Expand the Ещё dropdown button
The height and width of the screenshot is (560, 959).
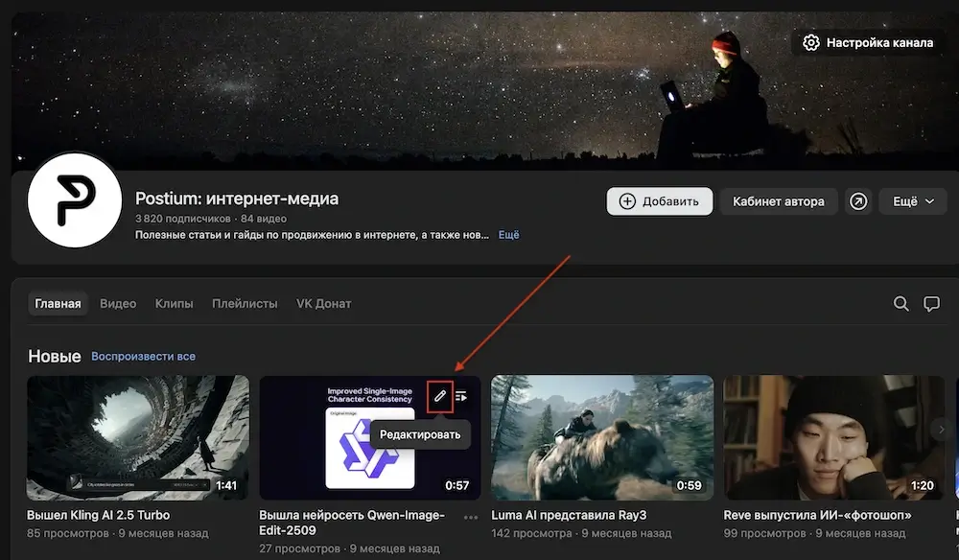913,201
